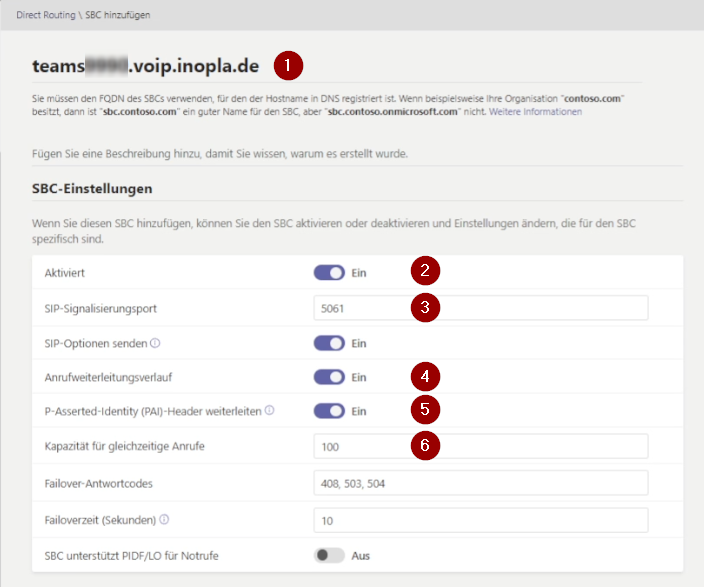Click the SIP-Signalisierungsport field

[481, 308]
